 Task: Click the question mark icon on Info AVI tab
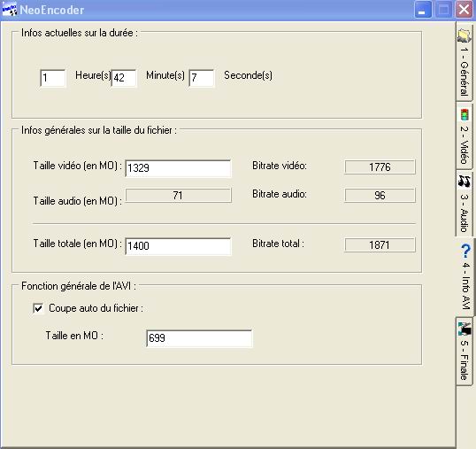[465, 251]
